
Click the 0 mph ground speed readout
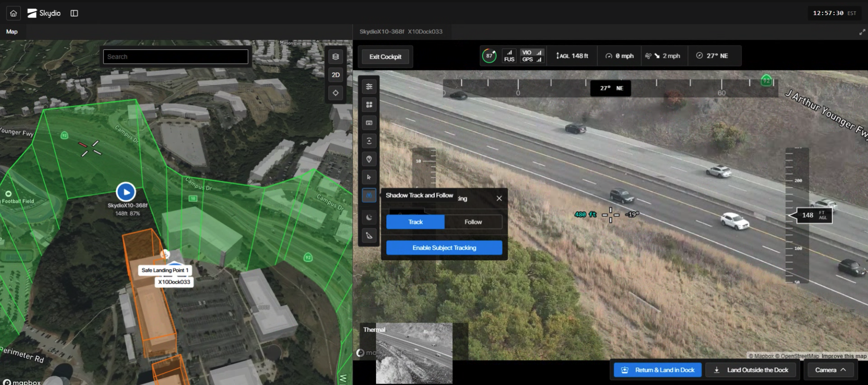(x=619, y=56)
